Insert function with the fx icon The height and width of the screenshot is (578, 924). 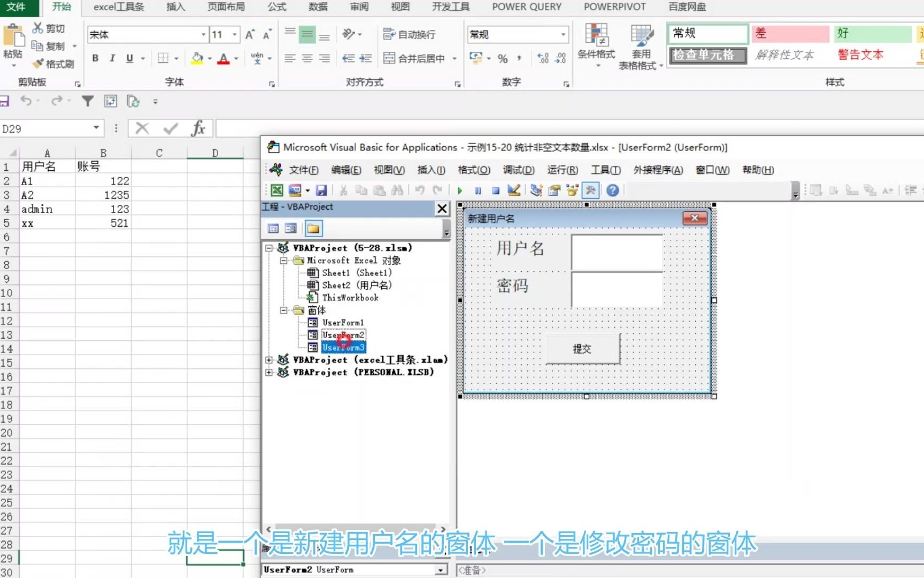pyautogui.click(x=198, y=128)
